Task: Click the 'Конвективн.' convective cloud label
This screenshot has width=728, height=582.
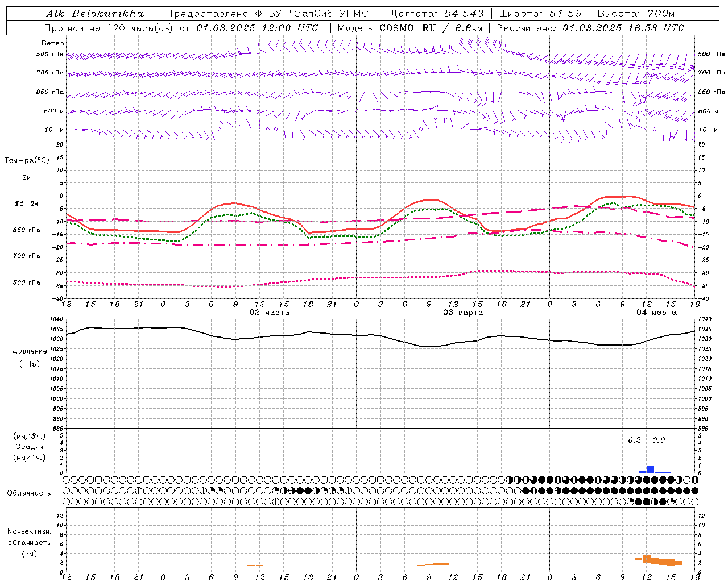Action: (x=29, y=531)
